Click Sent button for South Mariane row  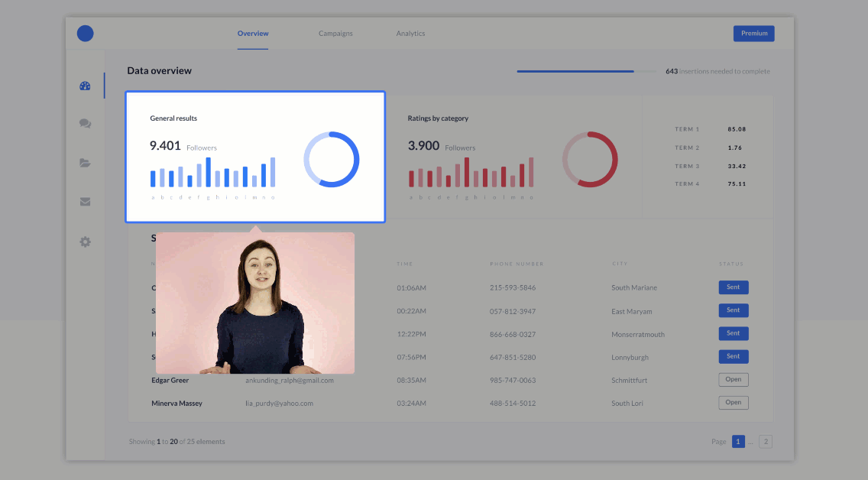pos(733,287)
